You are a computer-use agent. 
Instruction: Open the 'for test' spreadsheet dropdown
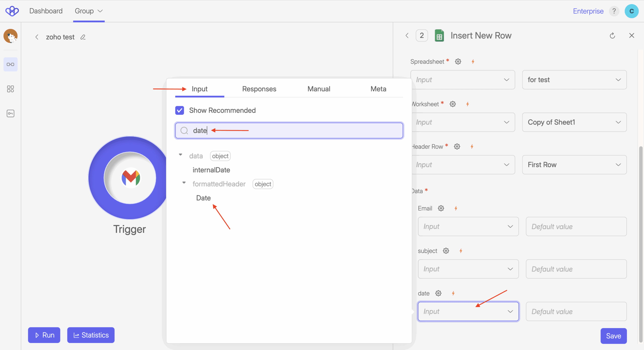click(x=574, y=80)
